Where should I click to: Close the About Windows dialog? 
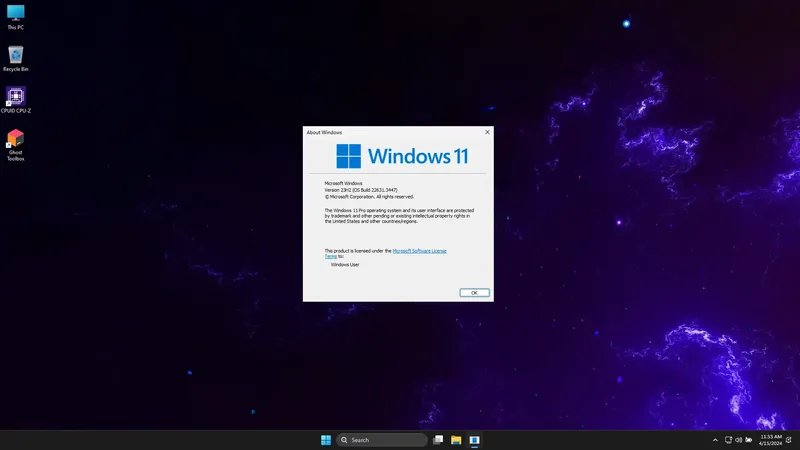pos(487,132)
